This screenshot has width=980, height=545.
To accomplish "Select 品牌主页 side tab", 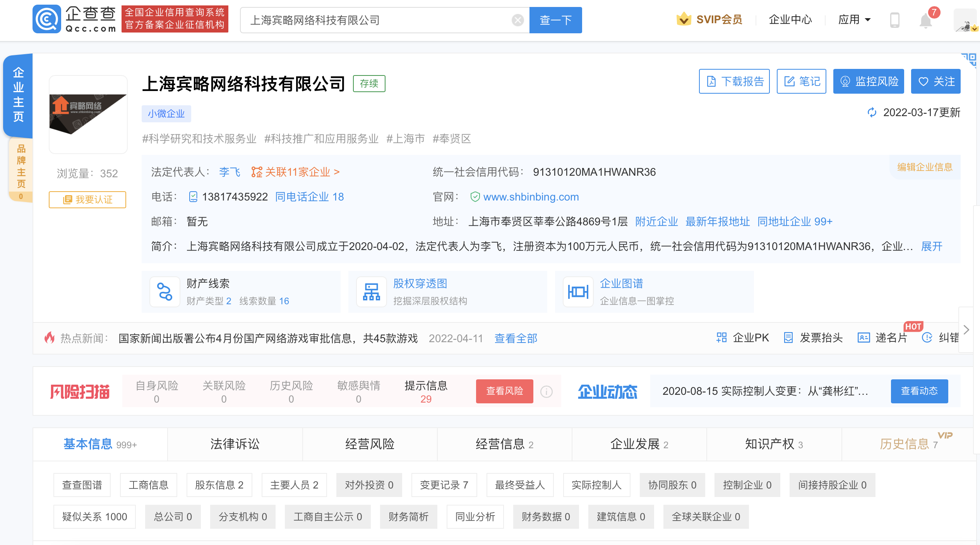I will click(x=21, y=170).
